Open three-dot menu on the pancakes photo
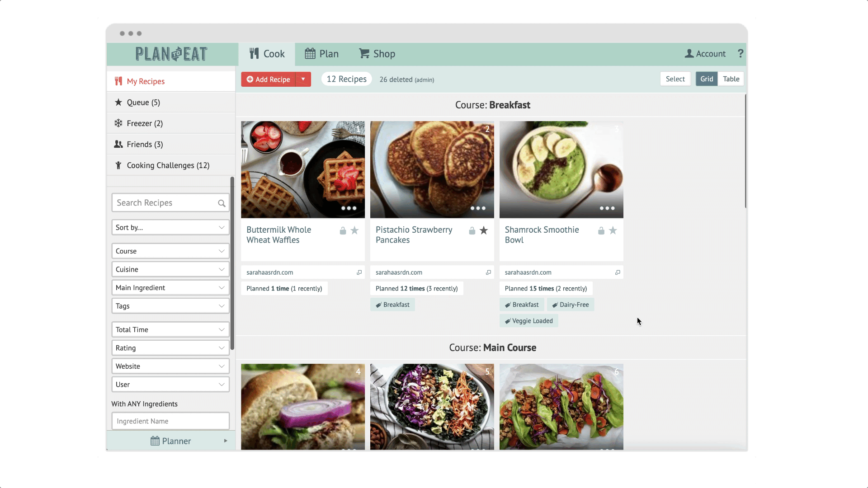 (x=478, y=208)
